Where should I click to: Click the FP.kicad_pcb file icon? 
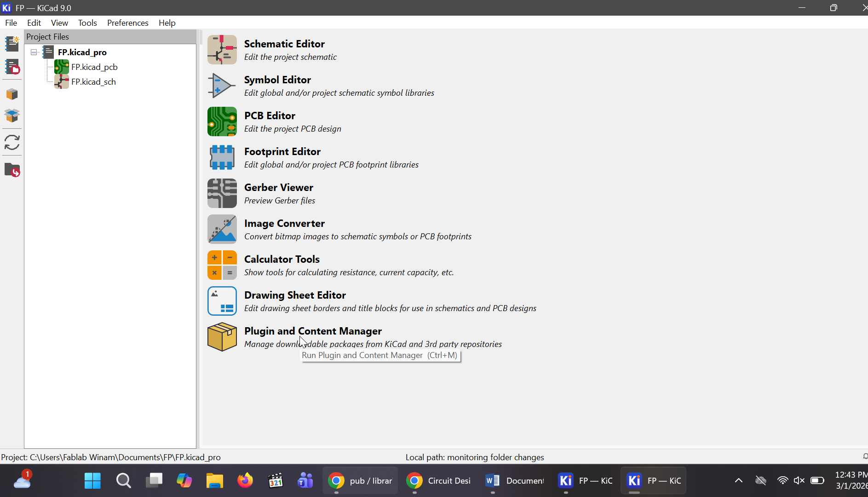[62, 67]
